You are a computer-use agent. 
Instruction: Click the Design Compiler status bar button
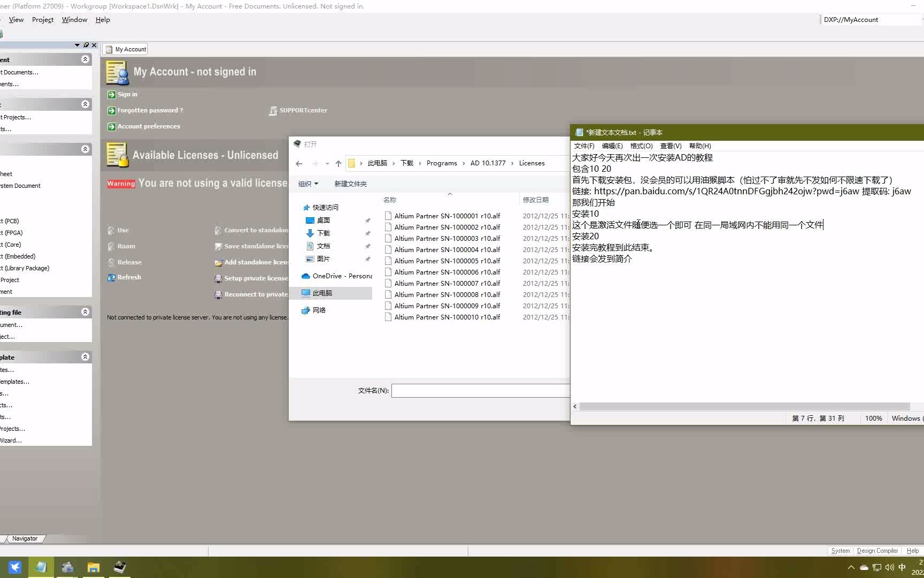pos(877,551)
